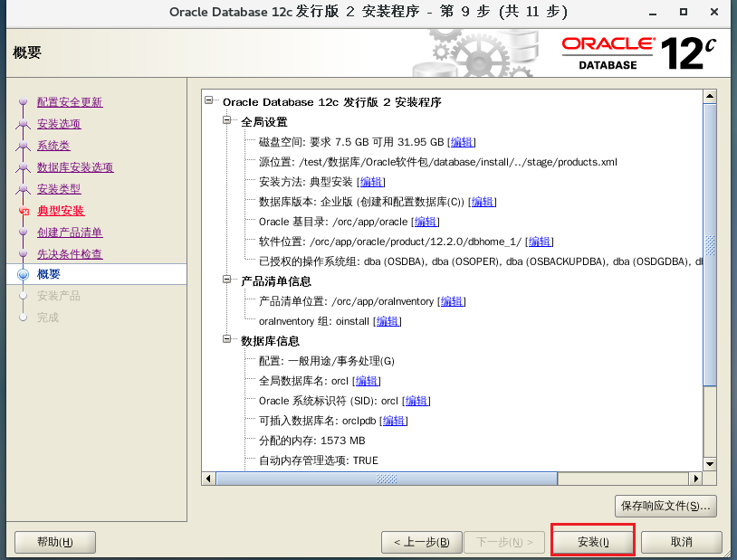This screenshot has width=737, height=560.
Task: Click the vertical scrollbar up arrow
Action: tap(710, 96)
